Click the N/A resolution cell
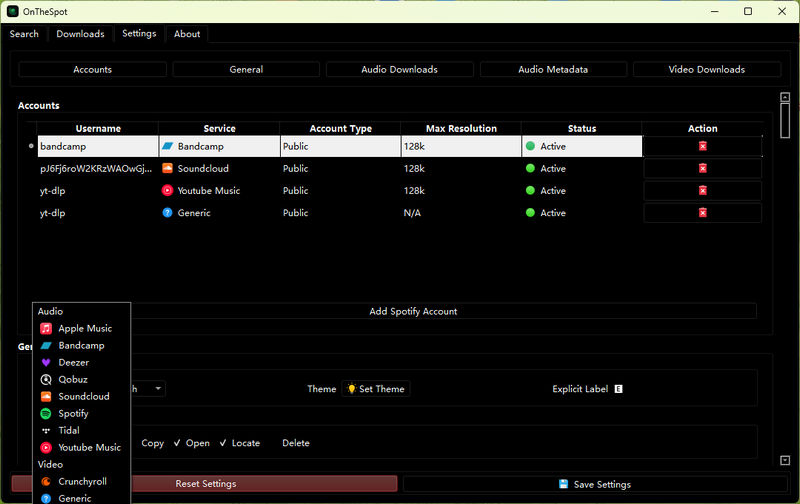The width and height of the screenshot is (800, 504). pos(461,213)
